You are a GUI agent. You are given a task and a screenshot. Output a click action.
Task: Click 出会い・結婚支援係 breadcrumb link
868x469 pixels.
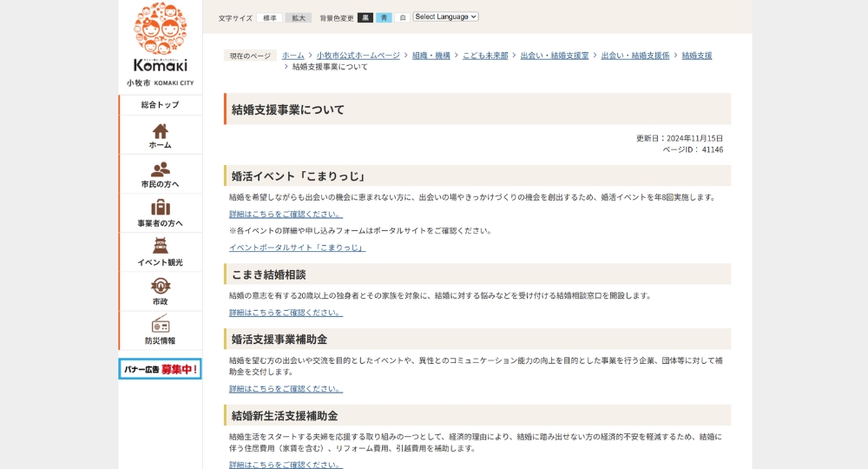tap(635, 56)
